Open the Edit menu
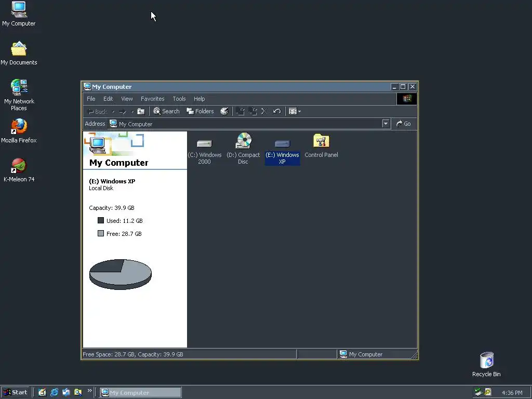Image resolution: width=532 pixels, height=399 pixels. tap(108, 99)
